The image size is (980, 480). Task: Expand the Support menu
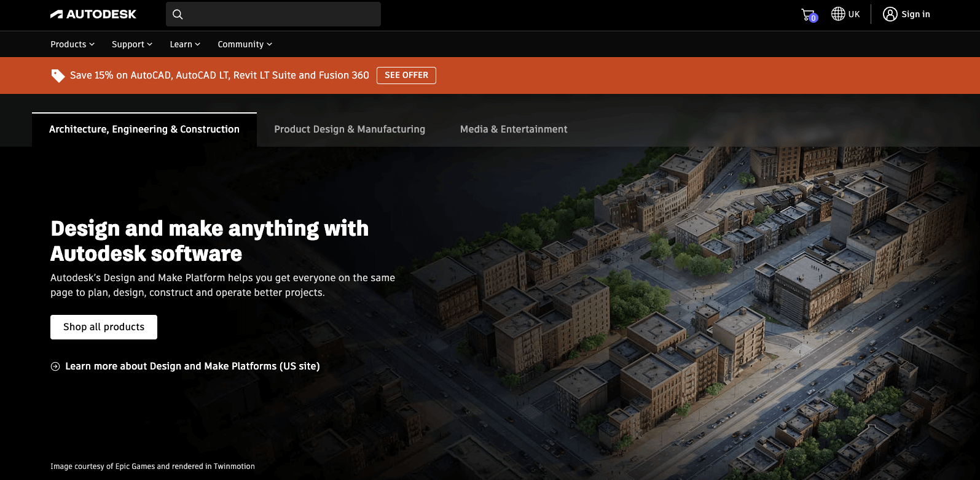(x=132, y=44)
